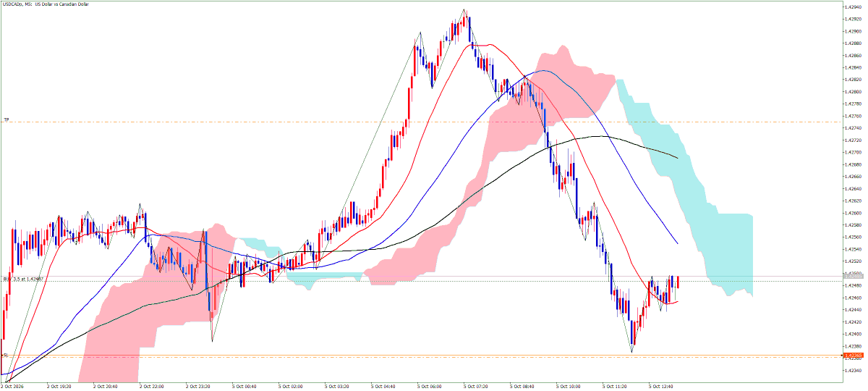Screen dimensions: 868x391
Task: Click the 1.42440 price axis label
Action: 853,309
